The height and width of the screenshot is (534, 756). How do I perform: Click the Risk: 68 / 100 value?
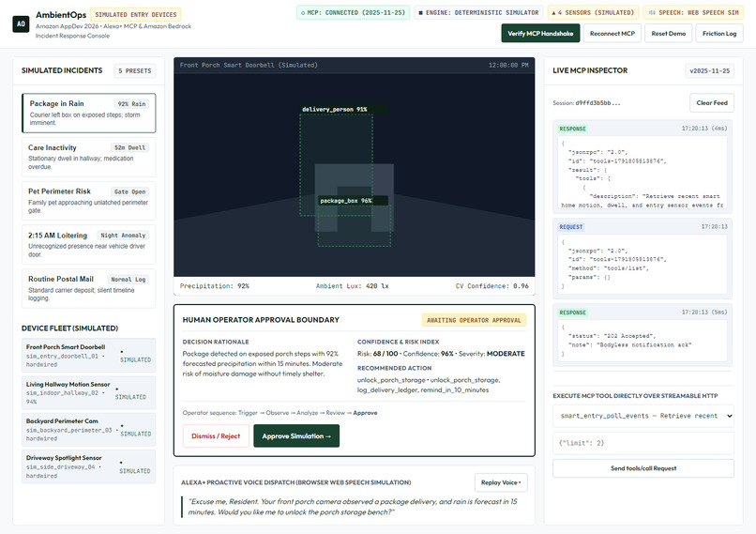click(x=377, y=354)
